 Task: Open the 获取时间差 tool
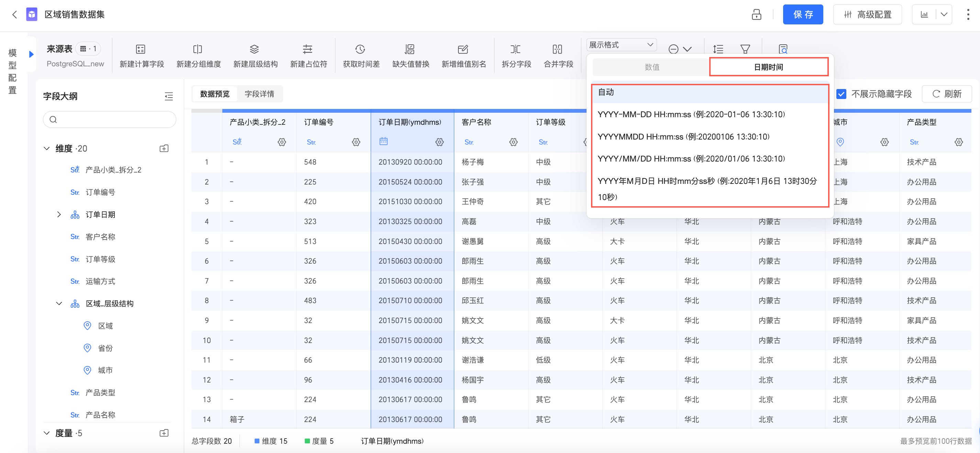point(360,49)
